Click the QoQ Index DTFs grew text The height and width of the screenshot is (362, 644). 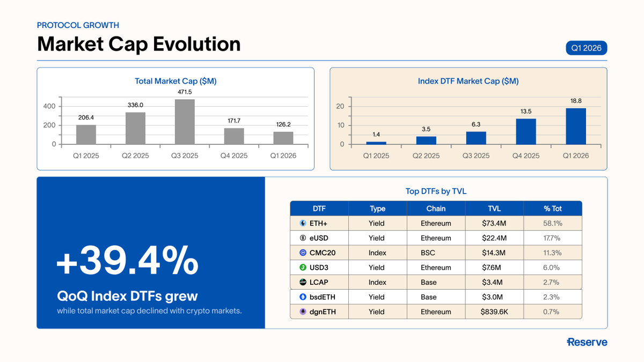click(127, 296)
